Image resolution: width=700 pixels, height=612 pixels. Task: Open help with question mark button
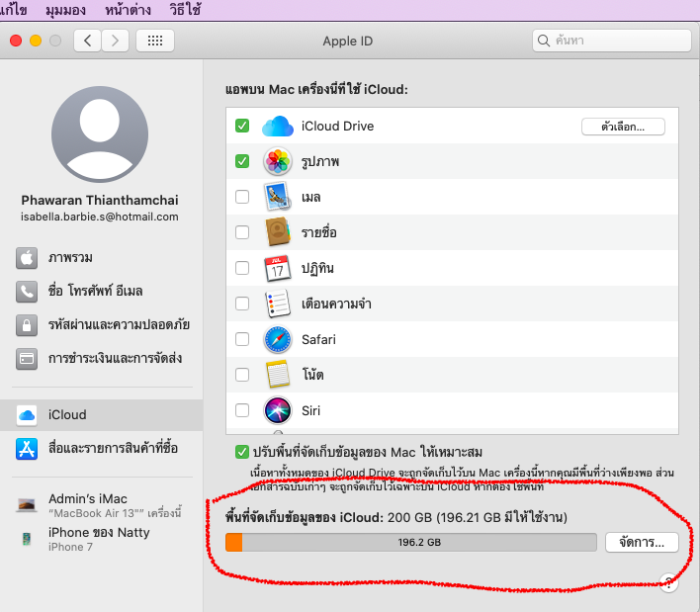[x=668, y=582]
